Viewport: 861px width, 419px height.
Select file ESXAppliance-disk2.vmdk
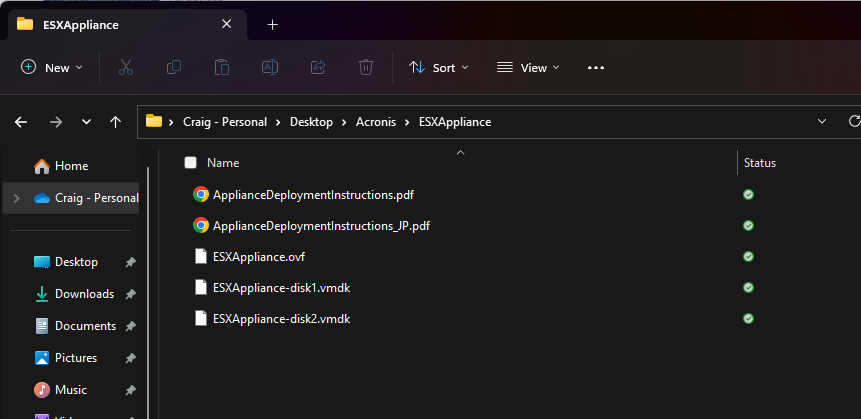pos(282,319)
